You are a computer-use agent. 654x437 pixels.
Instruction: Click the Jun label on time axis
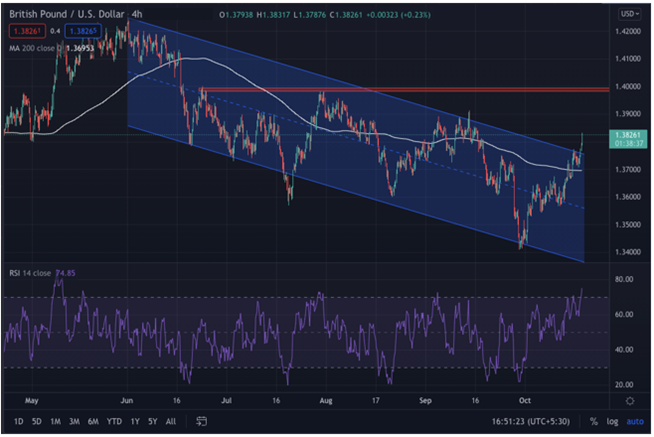126,400
